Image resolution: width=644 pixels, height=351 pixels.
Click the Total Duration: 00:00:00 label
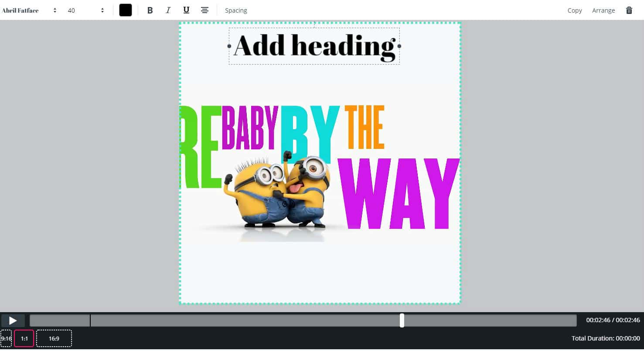click(x=606, y=338)
